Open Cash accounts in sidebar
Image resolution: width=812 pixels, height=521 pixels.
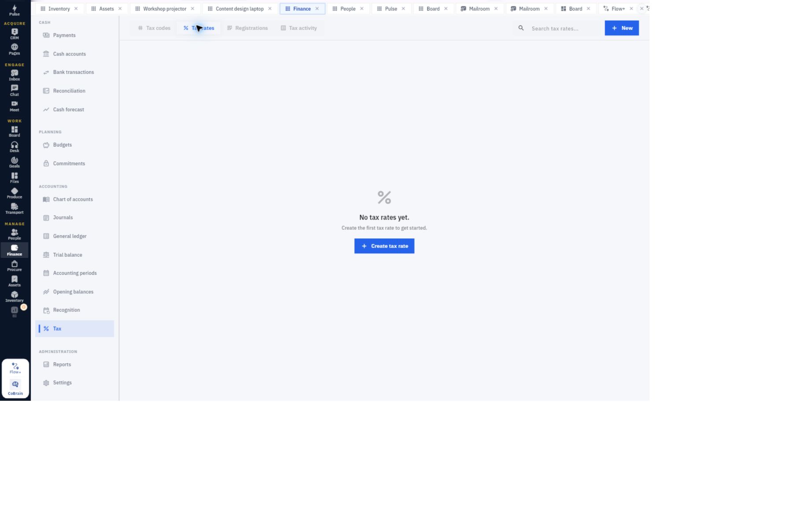(75, 54)
